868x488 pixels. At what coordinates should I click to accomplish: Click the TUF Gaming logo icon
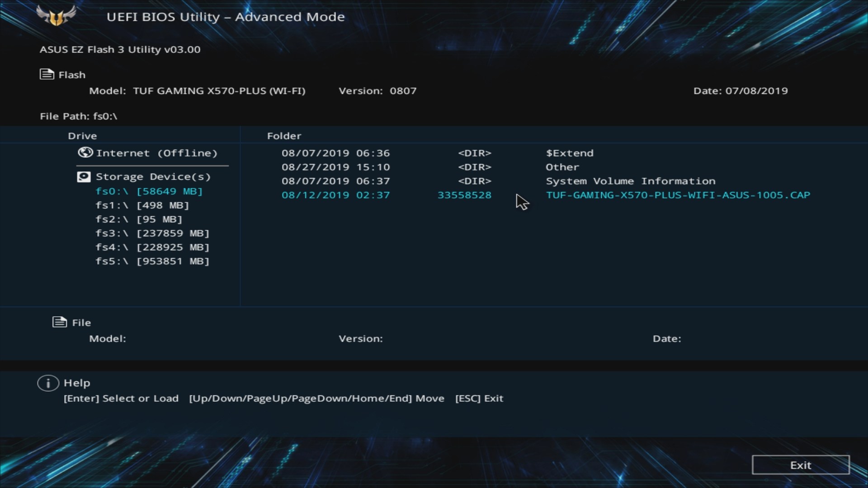coord(56,16)
